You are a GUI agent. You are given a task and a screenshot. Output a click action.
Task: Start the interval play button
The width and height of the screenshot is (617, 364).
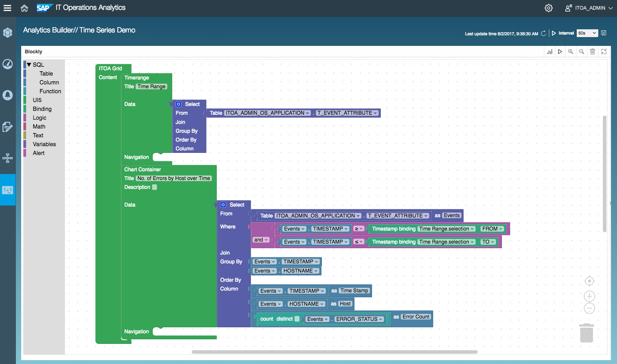coord(554,33)
